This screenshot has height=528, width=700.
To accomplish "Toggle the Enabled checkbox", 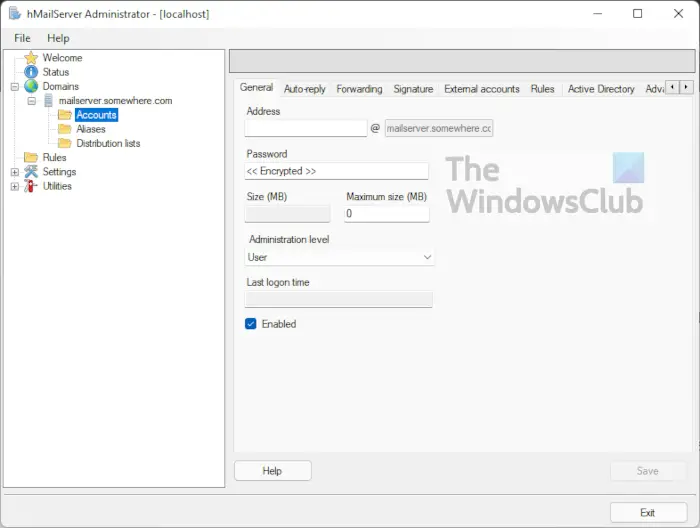I will [250, 324].
